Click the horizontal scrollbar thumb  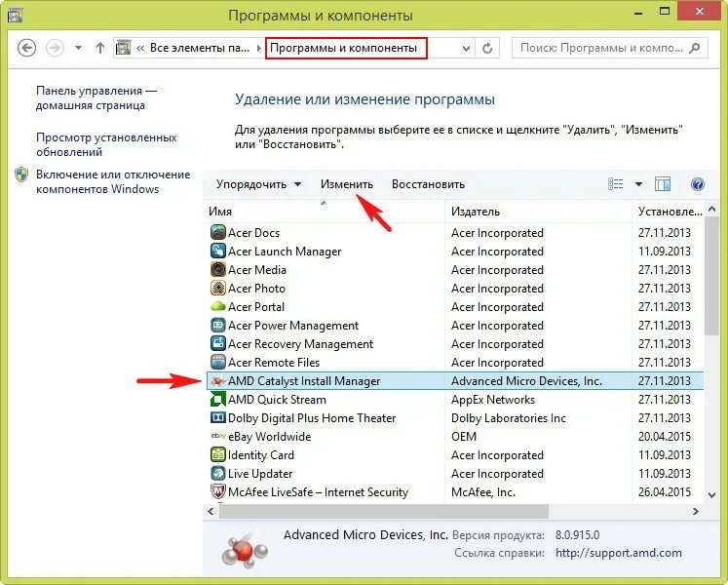pyautogui.click(x=384, y=511)
